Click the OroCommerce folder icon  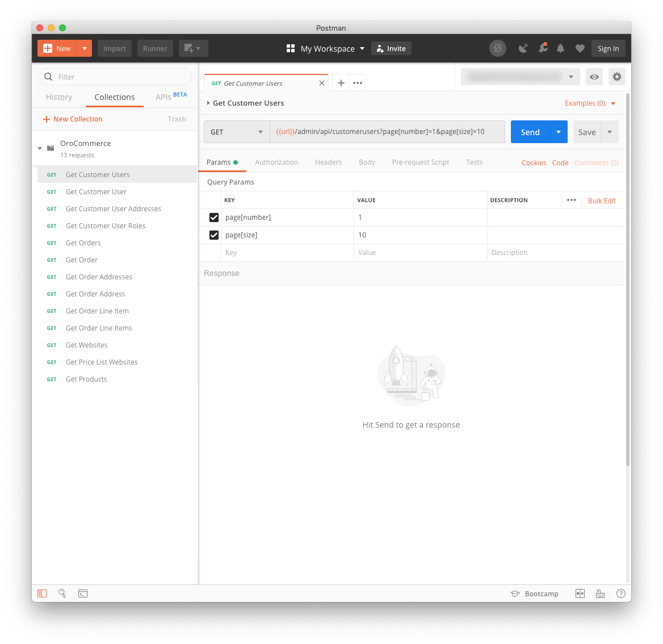point(51,148)
